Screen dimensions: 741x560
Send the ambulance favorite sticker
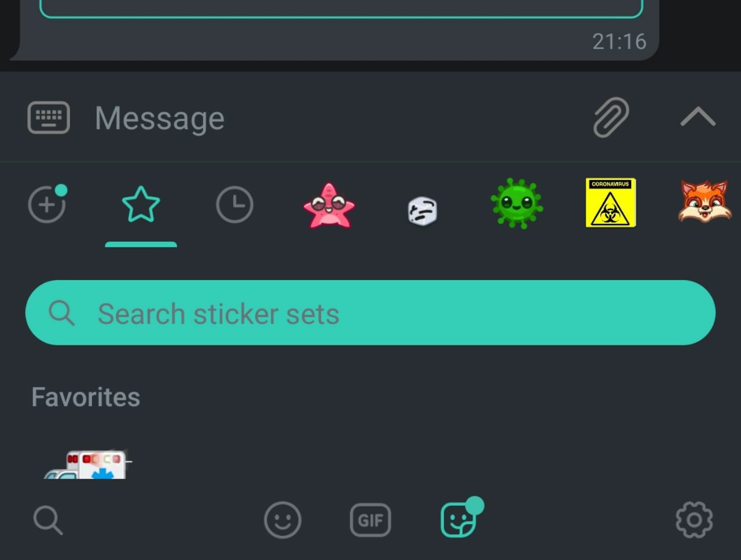(x=88, y=464)
